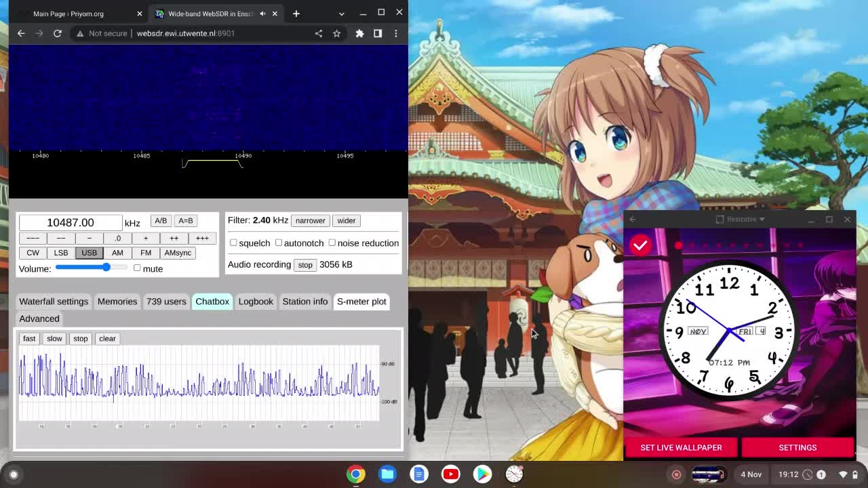This screenshot has height=488, width=868.
Task: Tune up one step with single plus
Action: point(145,239)
